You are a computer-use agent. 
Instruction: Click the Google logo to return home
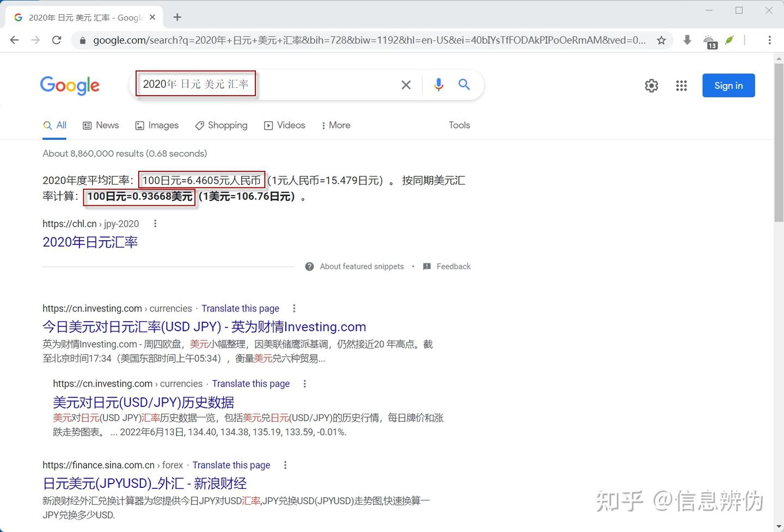70,85
